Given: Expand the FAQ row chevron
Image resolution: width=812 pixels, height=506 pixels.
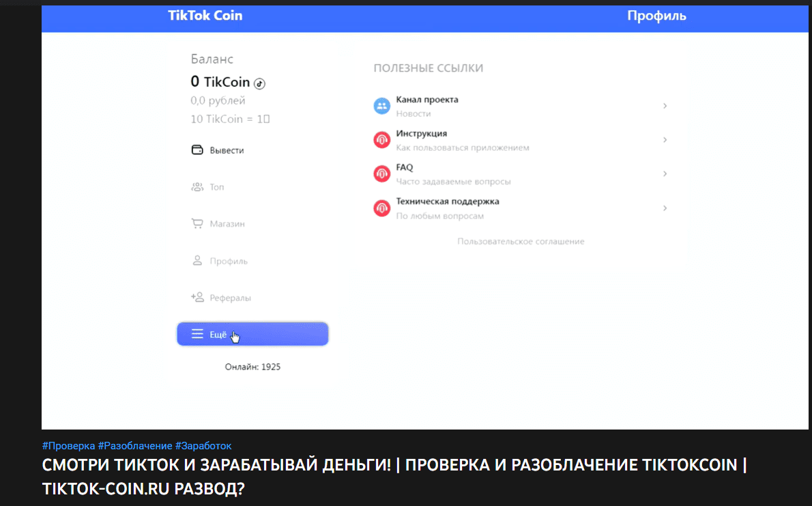Looking at the screenshot, I should click(x=665, y=173).
